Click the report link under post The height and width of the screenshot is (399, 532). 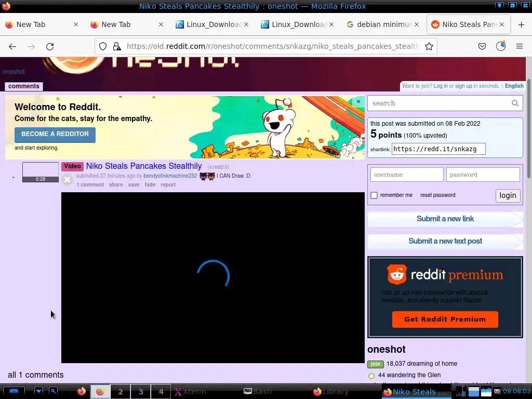(168, 184)
